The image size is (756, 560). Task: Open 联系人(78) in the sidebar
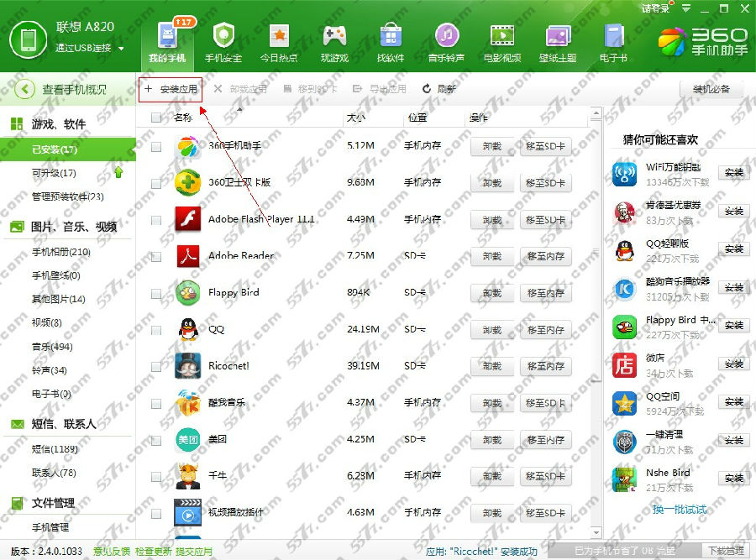(54, 473)
